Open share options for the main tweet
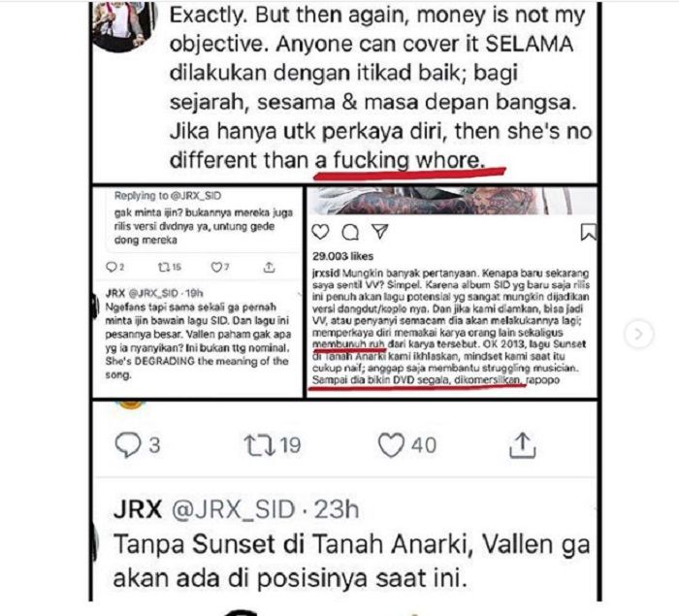The image size is (679, 616). tap(522, 445)
